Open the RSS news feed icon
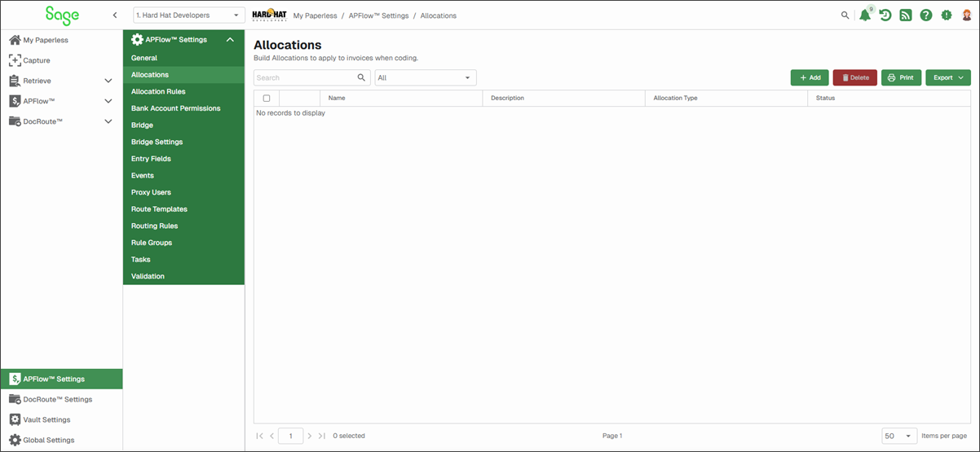Image resolution: width=980 pixels, height=452 pixels. pyautogui.click(x=906, y=15)
